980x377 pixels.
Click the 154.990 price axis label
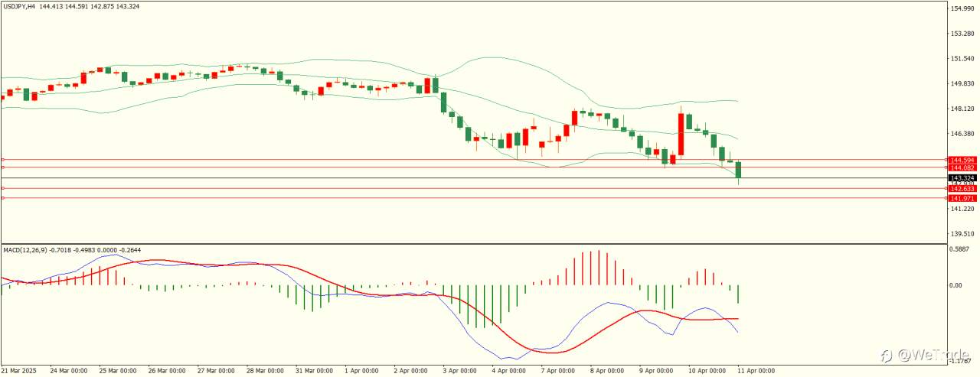pos(962,8)
